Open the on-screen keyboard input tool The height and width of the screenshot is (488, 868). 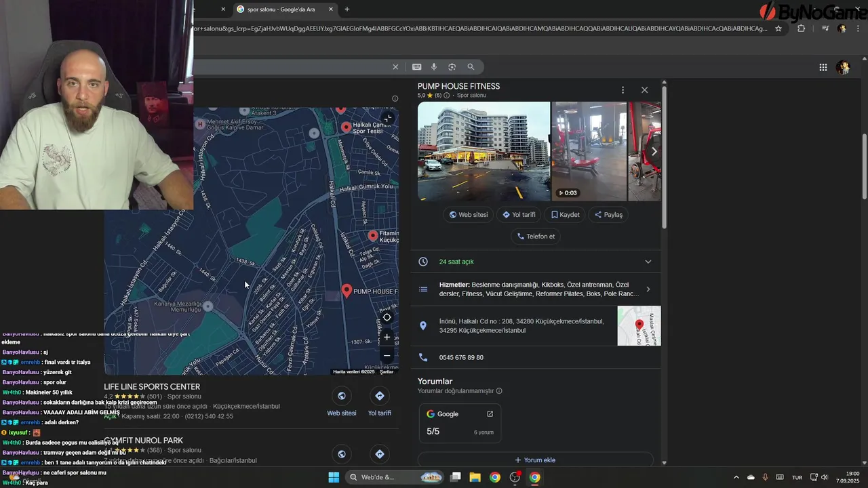[416, 67]
